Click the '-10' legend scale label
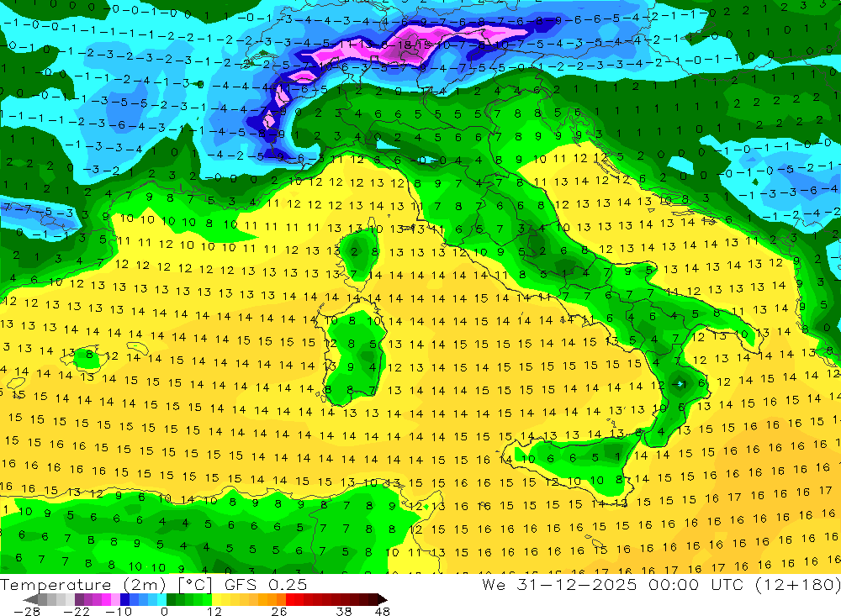Image resolution: width=841 pixels, height=616 pixels. tap(119, 611)
